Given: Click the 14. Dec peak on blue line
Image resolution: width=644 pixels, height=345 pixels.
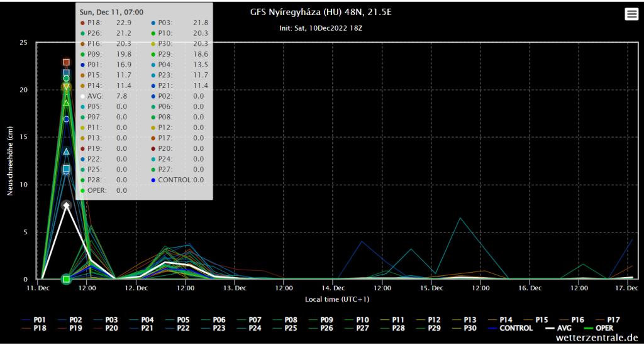Looking at the screenshot, I should pos(362,241).
